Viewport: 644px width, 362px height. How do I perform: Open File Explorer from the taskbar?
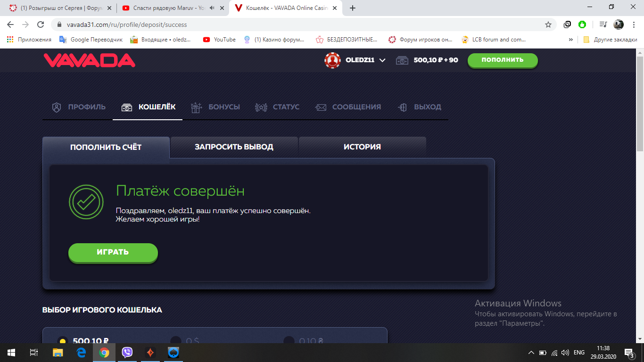click(x=58, y=353)
